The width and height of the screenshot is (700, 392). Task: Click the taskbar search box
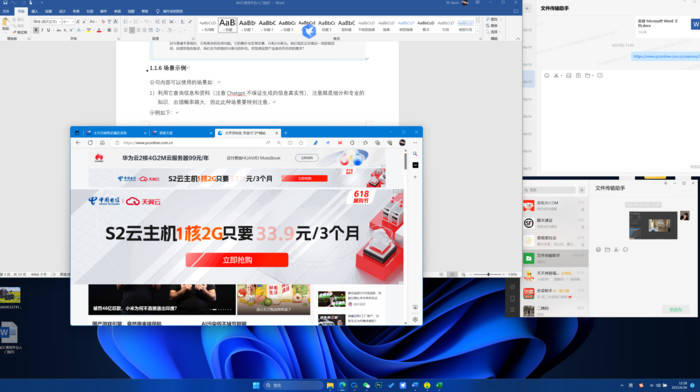click(293, 385)
